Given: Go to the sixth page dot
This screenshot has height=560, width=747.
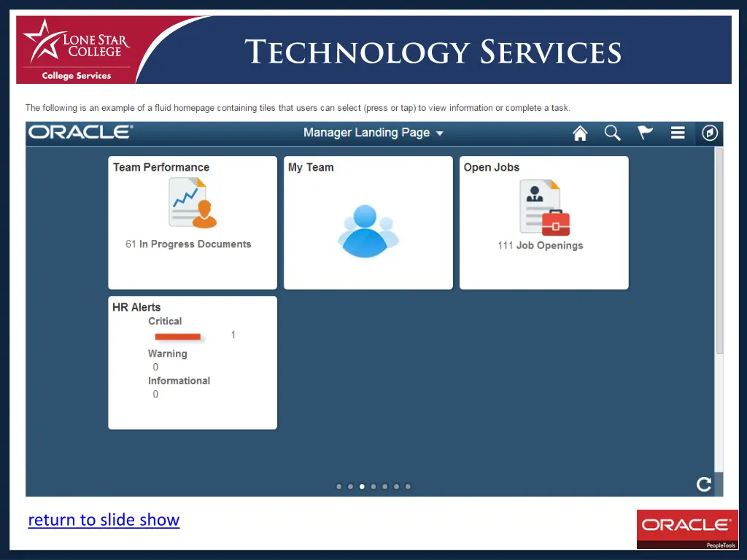Looking at the screenshot, I should (396, 486).
